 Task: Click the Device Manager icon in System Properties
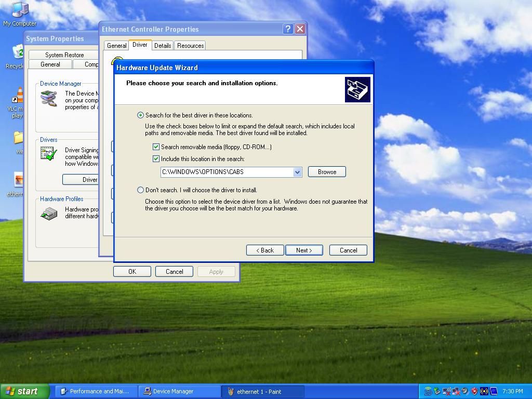[49, 98]
